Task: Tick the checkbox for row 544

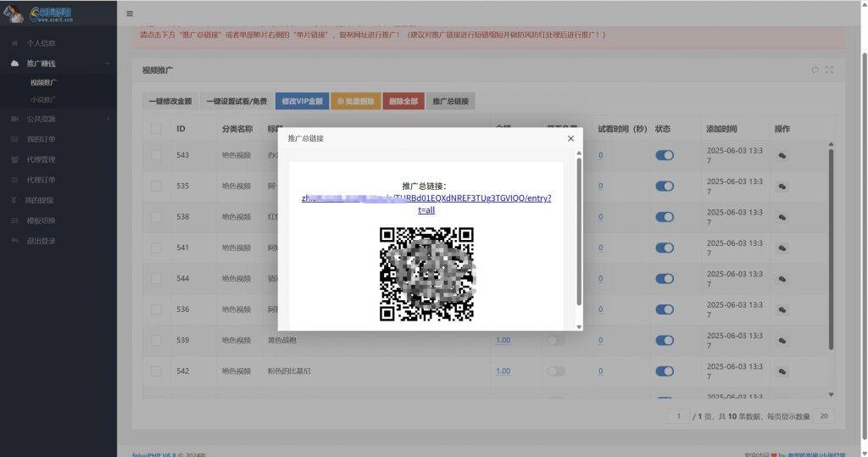Action: tap(156, 279)
